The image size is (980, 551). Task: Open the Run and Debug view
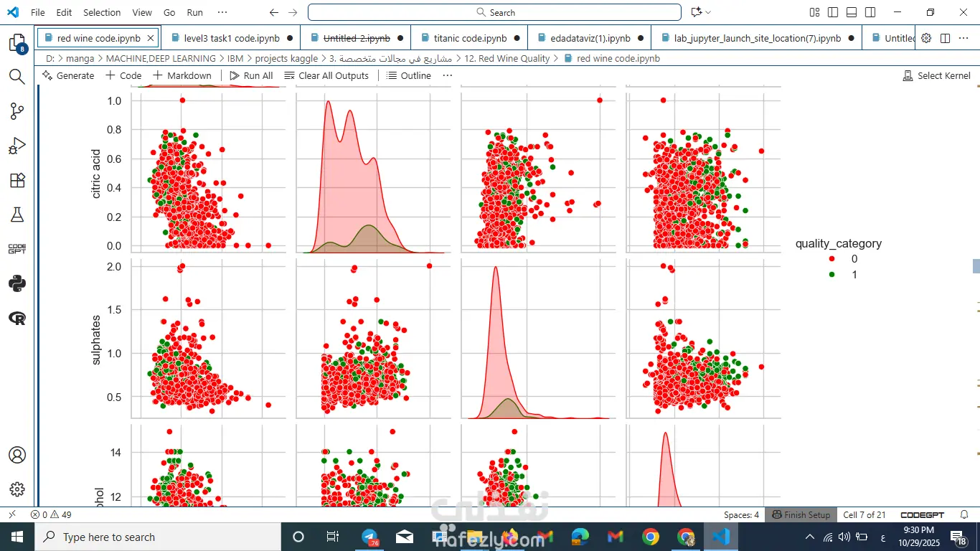pyautogui.click(x=17, y=146)
